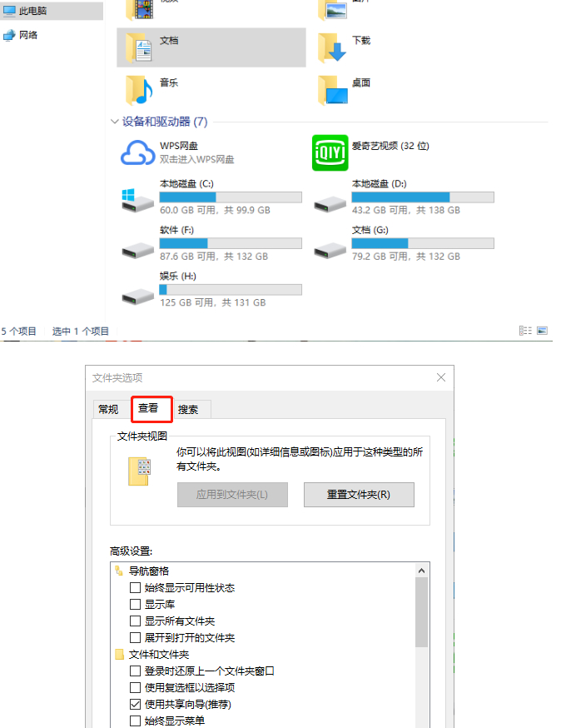
Task: Select the 文档 (G:) drive icon
Action: 330,251
